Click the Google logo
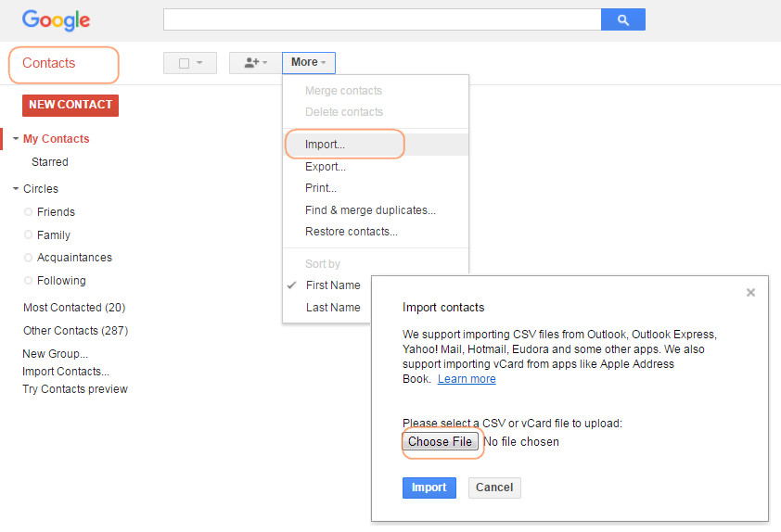This screenshot has width=781, height=532. pyautogui.click(x=56, y=19)
